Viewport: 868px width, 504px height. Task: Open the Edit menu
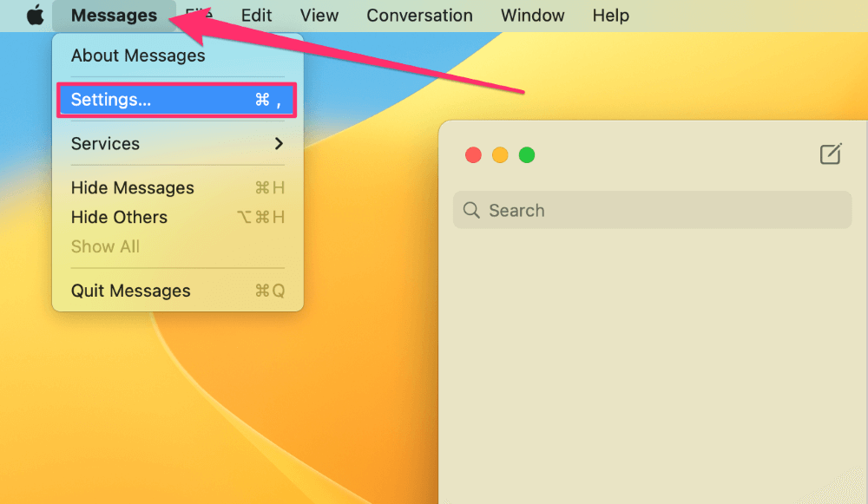(256, 16)
